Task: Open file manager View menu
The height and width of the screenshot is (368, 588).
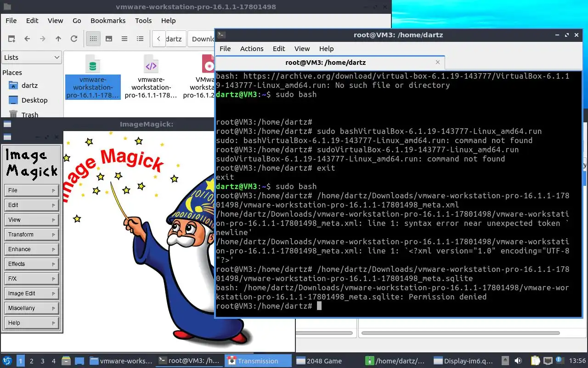Action: click(x=56, y=21)
